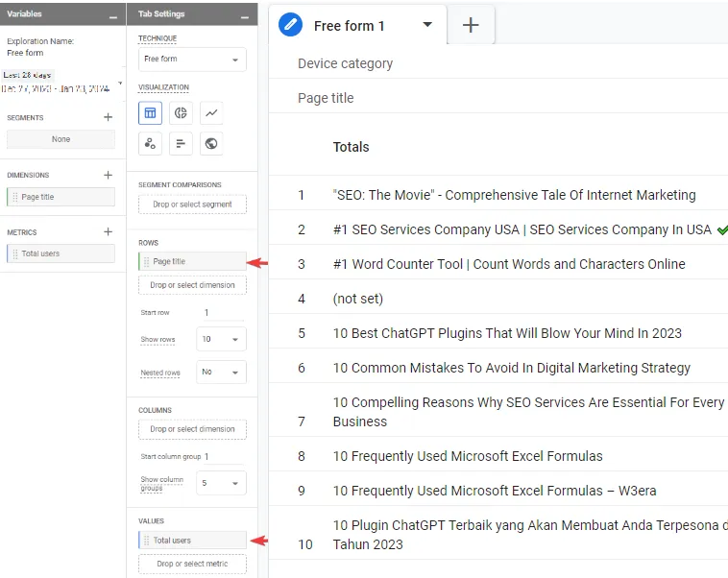Screen dimensions: 728x578
Task: Open the Show rows dropdown
Action: tap(221, 339)
